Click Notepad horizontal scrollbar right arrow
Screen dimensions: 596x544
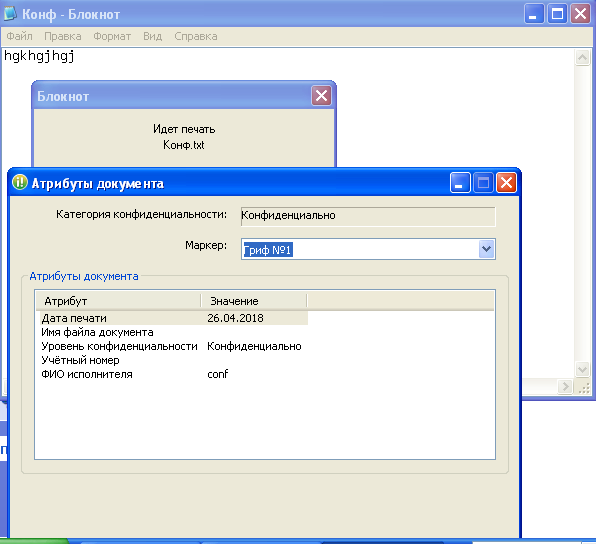(565, 387)
